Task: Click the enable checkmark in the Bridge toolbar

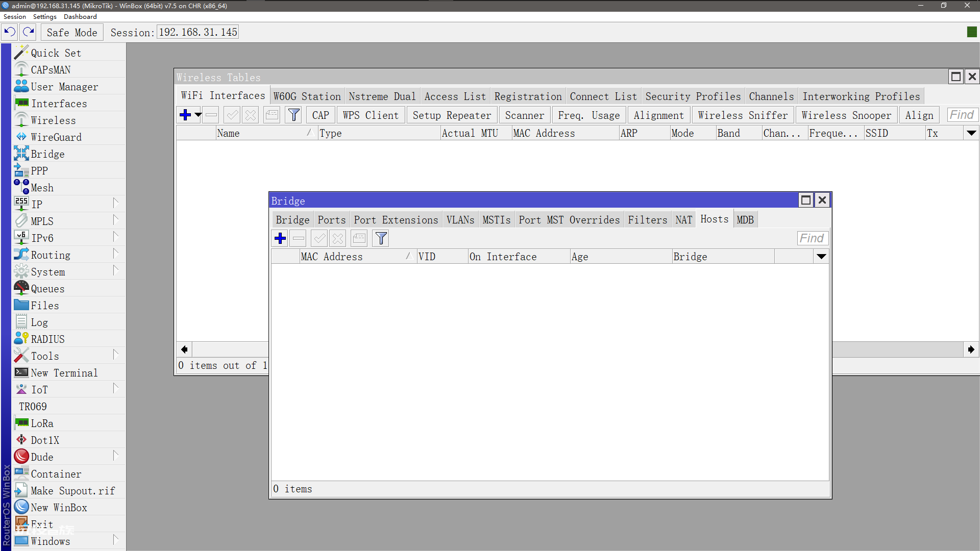Action: (x=319, y=238)
